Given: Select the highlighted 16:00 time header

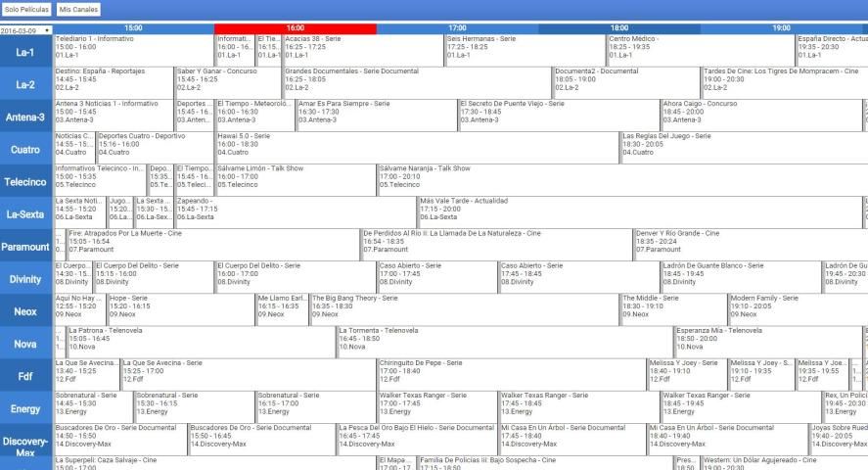Looking at the screenshot, I should [x=295, y=28].
